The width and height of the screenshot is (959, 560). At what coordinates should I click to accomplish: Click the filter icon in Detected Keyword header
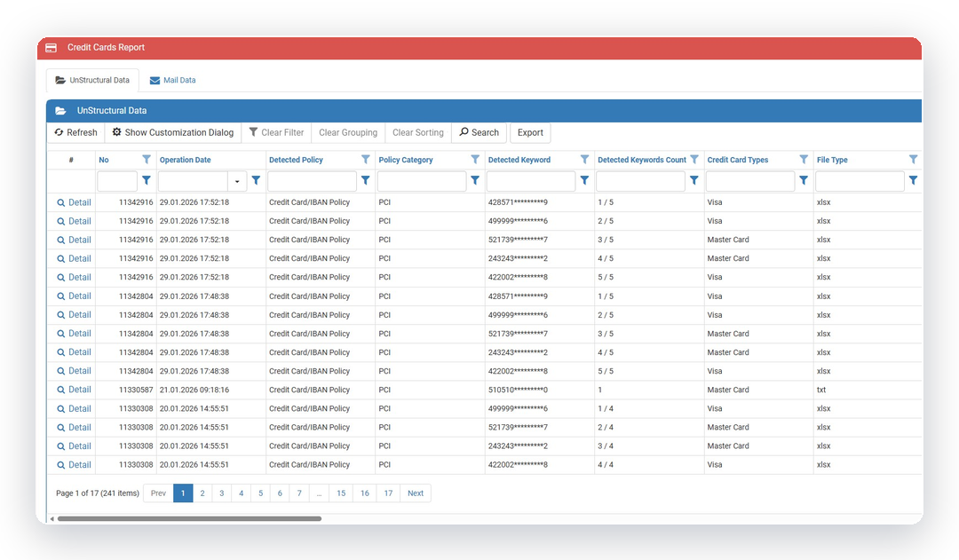point(584,160)
